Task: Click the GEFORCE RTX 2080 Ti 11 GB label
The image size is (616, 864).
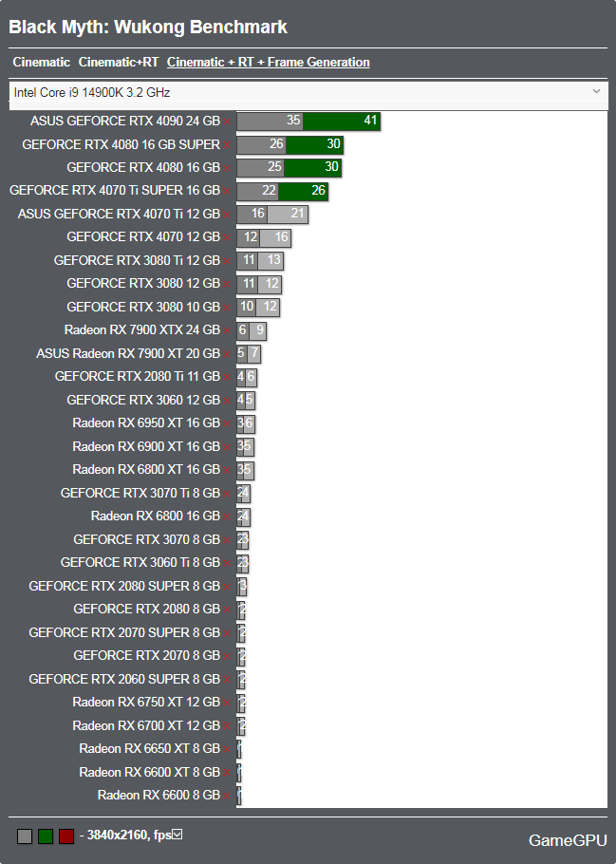Action: pyautogui.click(x=138, y=376)
